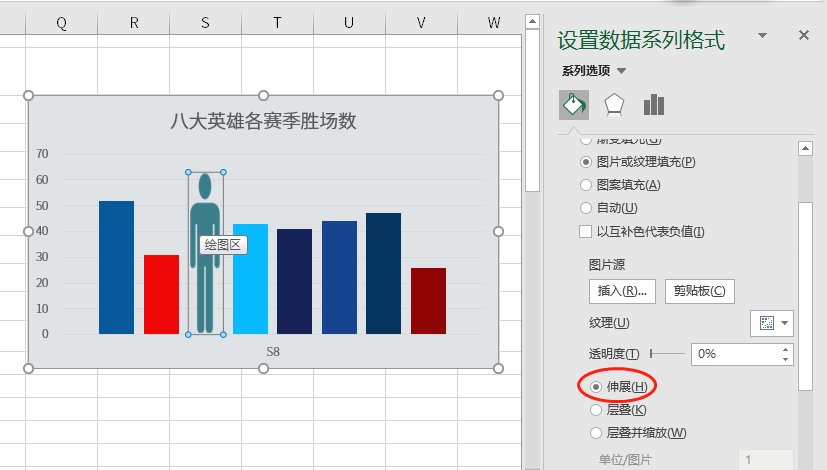Image resolution: width=827 pixels, height=470 pixels.
Task: Click the bright red chart bar
Action: (x=161, y=294)
